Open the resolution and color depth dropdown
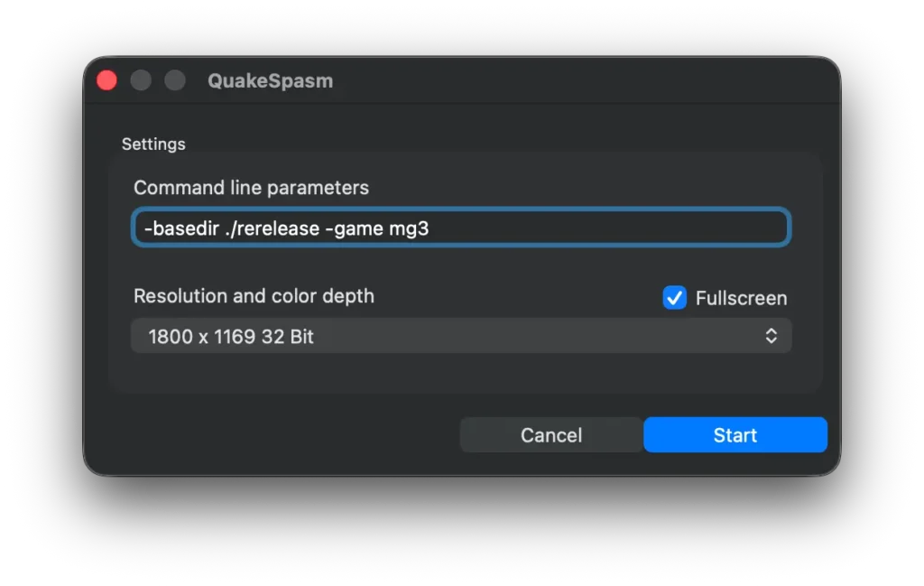 (x=461, y=336)
